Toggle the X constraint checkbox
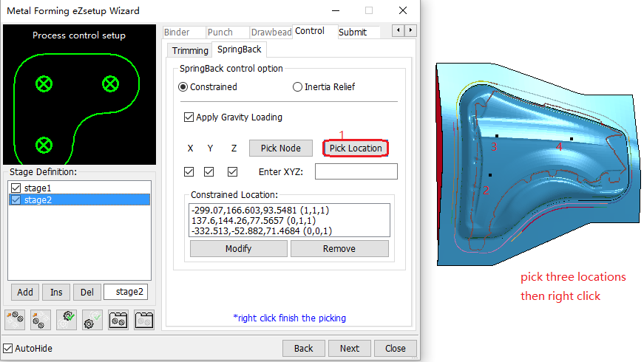 (x=189, y=171)
